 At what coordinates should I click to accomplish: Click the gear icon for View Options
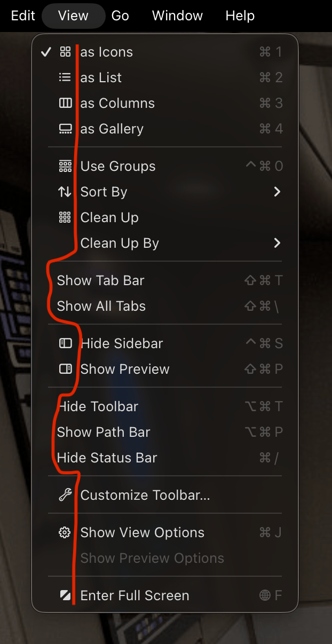[x=65, y=532]
